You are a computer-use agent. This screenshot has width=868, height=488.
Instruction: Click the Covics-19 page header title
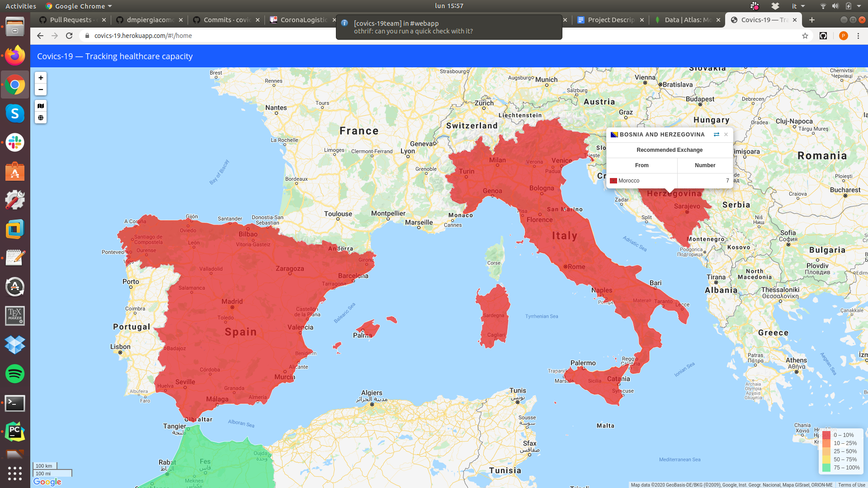[x=115, y=56]
